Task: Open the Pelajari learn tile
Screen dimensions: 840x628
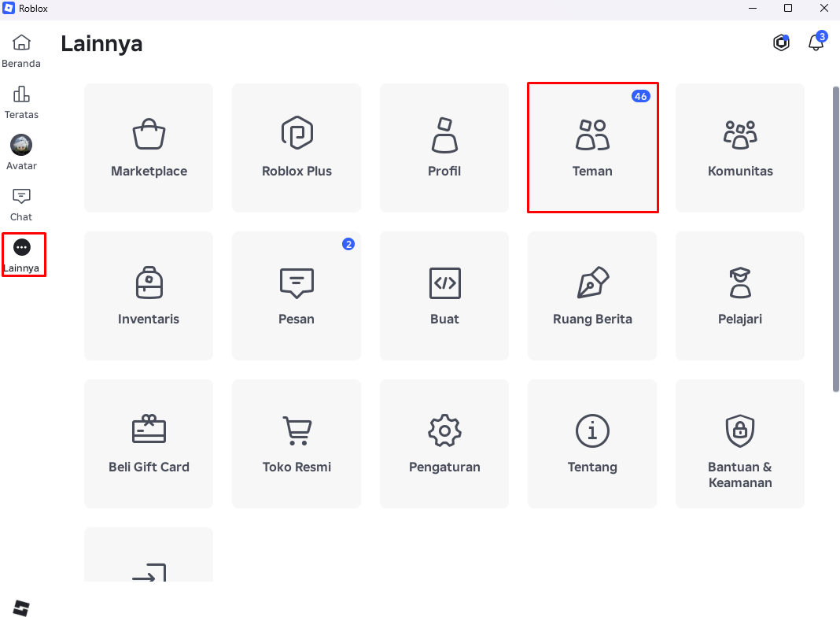Action: click(x=740, y=296)
